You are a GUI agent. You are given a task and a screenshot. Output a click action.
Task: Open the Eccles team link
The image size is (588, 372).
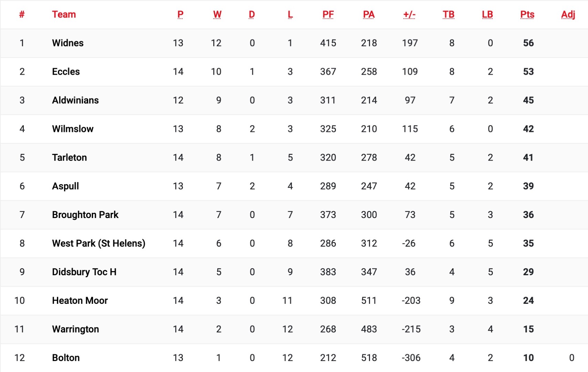66,72
